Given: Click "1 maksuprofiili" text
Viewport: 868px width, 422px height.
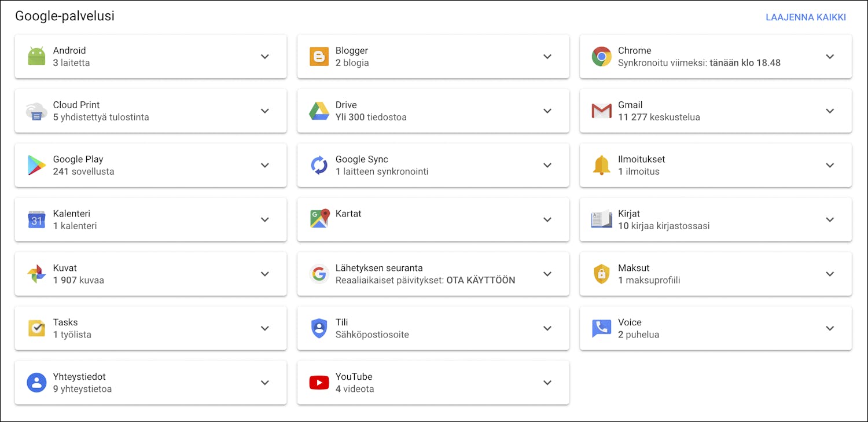Looking at the screenshot, I should click(649, 280).
